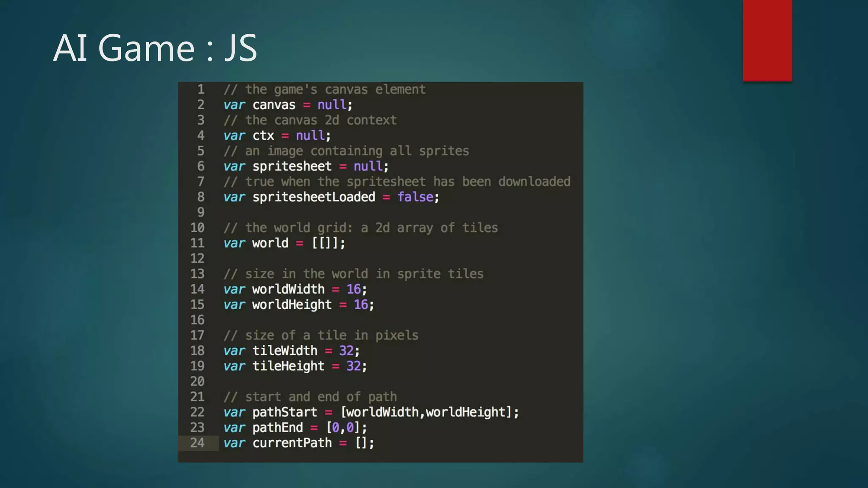Click the 'null' value on line 4

pyautogui.click(x=310, y=136)
